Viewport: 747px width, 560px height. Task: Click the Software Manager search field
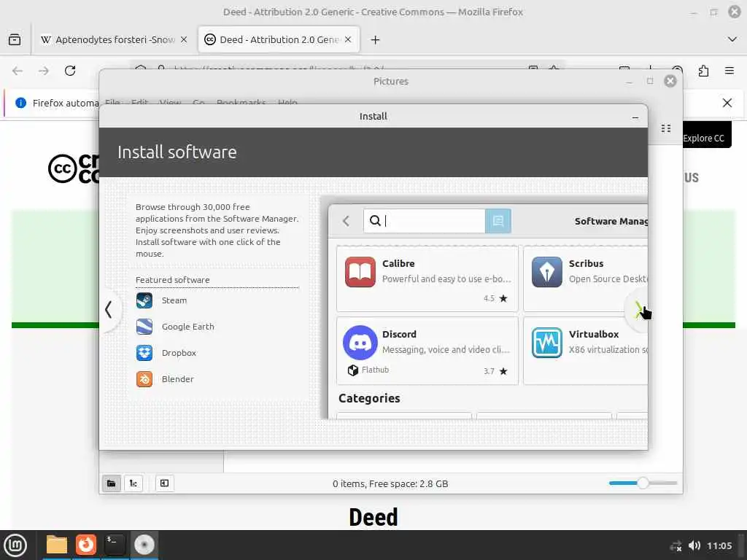pyautogui.click(x=424, y=221)
